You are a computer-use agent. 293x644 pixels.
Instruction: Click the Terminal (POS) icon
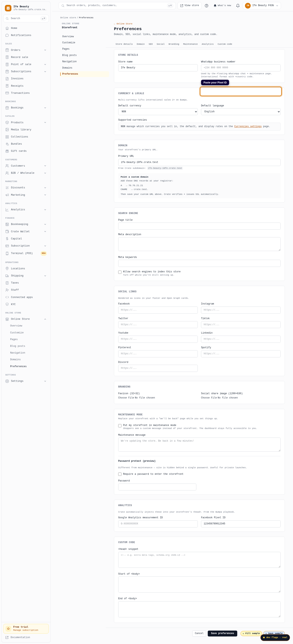7,253
